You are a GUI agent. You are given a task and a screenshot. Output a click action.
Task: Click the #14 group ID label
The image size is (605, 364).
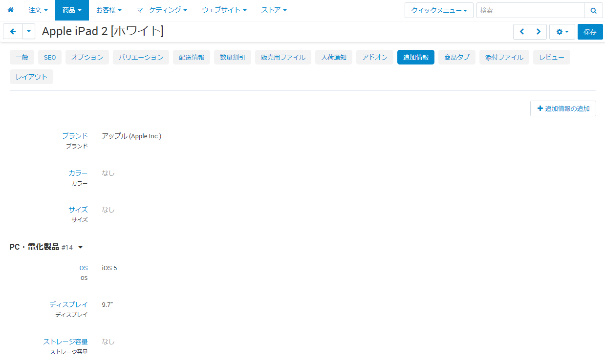[67, 248]
